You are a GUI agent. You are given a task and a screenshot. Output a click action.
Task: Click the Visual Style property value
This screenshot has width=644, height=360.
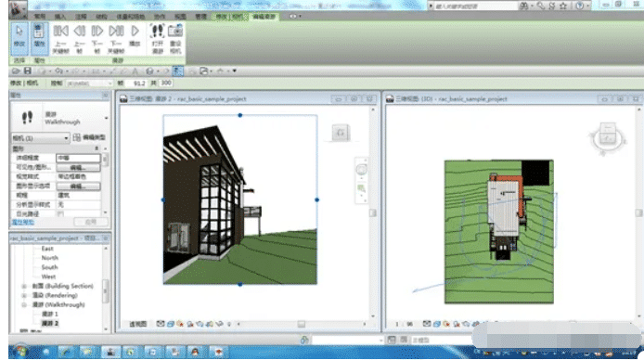78,176
